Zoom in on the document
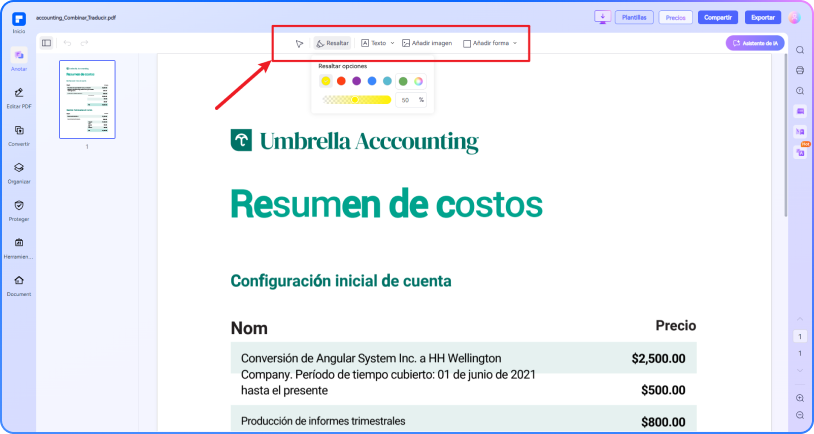The height and width of the screenshot is (434, 814). click(800, 398)
